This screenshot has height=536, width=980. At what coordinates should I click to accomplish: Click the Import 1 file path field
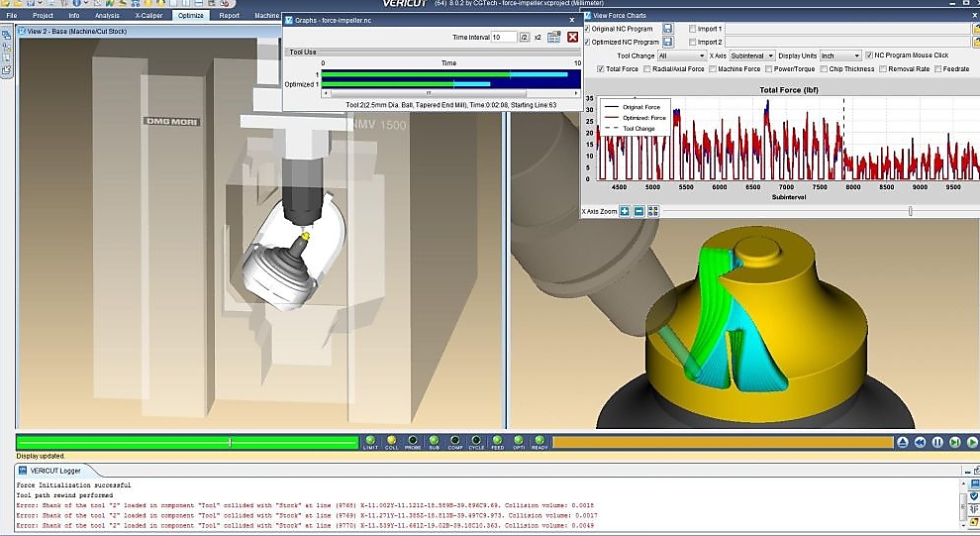(x=847, y=29)
